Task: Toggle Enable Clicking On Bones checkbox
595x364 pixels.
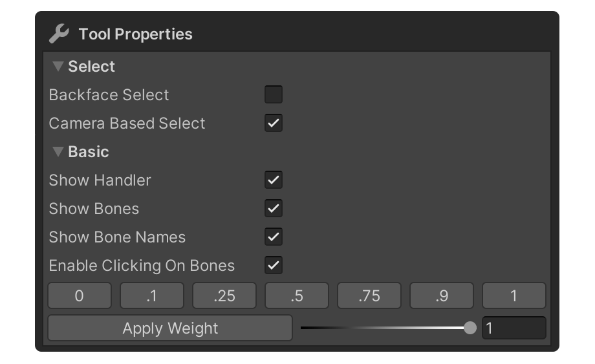Action: [x=274, y=266]
